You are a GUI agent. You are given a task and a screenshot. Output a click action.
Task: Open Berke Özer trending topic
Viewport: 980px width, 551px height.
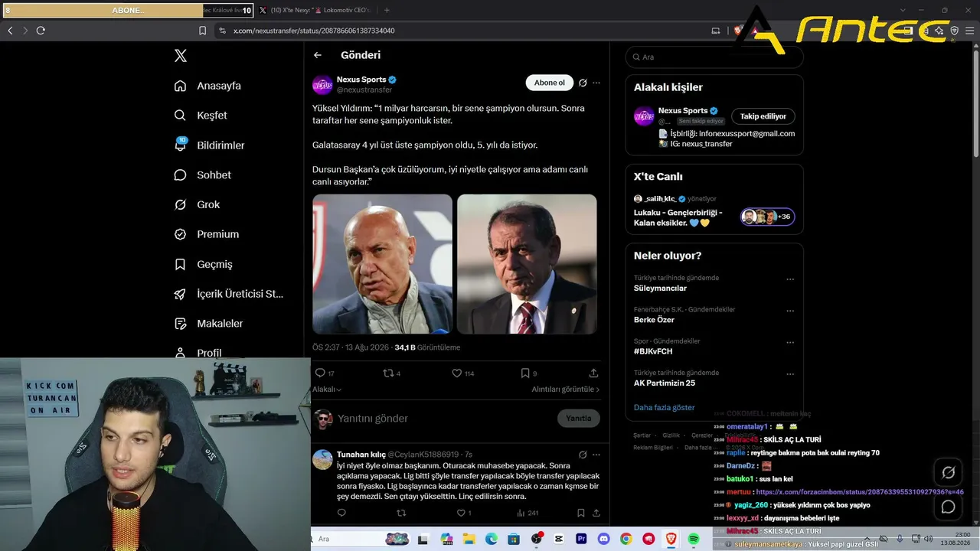654,320
